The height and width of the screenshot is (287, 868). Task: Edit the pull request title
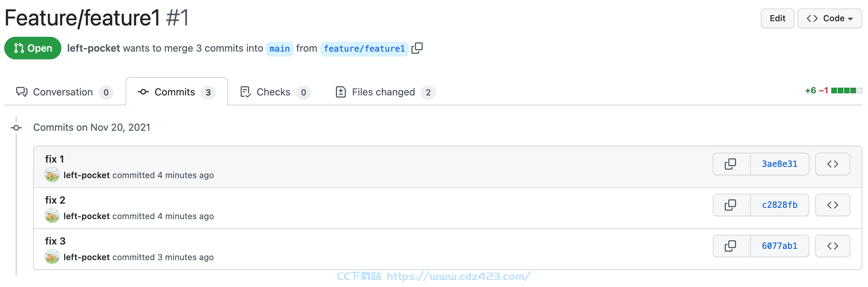point(777,18)
